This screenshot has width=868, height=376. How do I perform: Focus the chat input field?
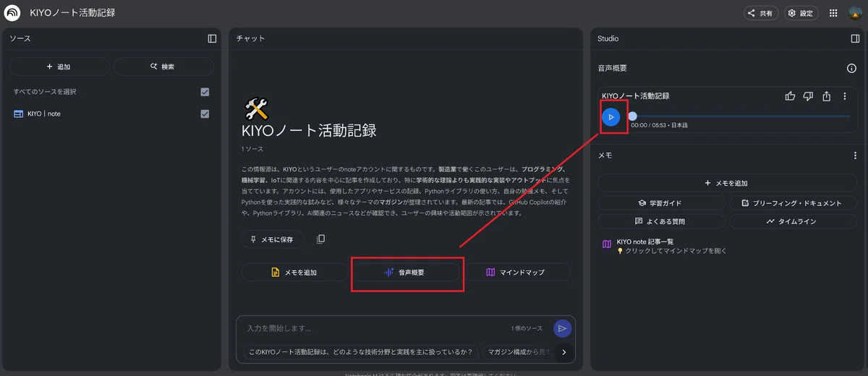[x=376, y=328]
